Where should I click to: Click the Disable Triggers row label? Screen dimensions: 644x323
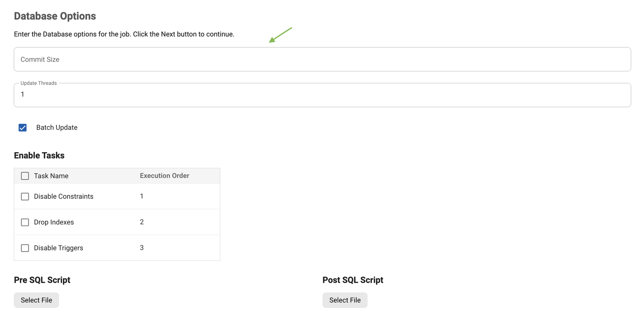[58, 248]
